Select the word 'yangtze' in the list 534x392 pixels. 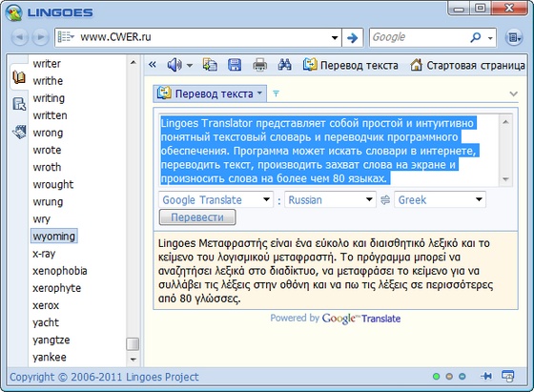click(51, 340)
